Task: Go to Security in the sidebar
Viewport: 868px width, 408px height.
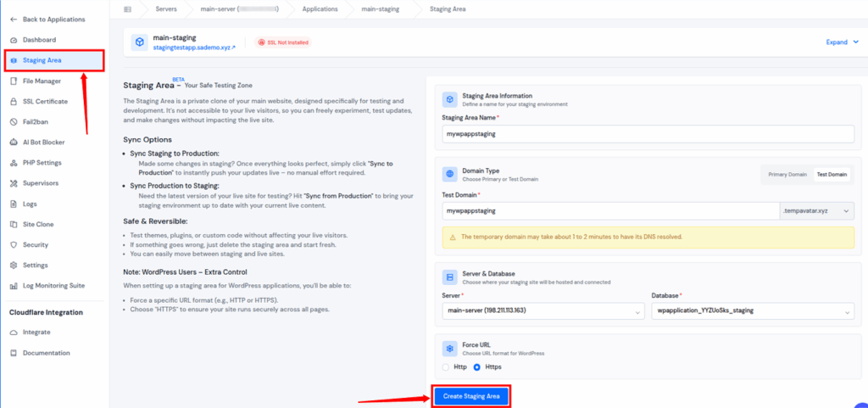Action: coord(35,244)
